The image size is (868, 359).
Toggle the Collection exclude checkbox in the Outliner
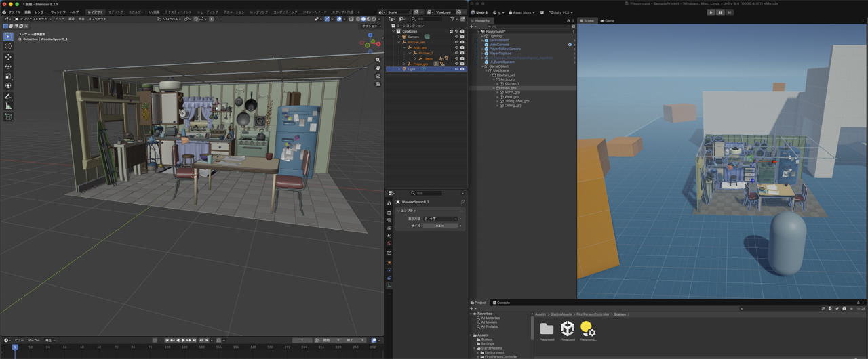[451, 31]
